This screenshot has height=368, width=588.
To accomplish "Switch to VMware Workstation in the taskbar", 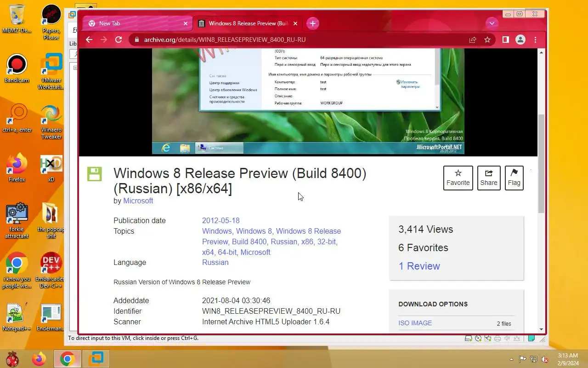I will tap(96, 359).
